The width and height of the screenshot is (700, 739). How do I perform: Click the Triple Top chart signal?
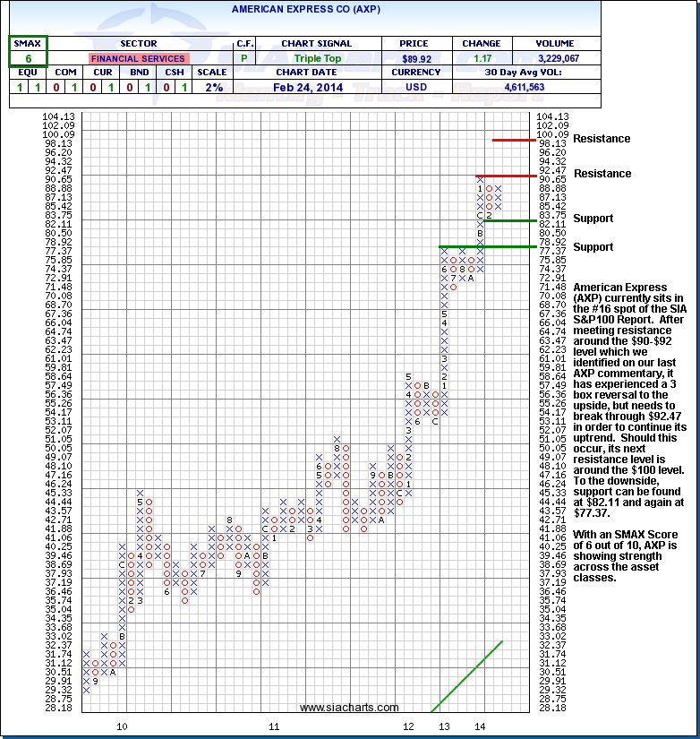(316, 58)
